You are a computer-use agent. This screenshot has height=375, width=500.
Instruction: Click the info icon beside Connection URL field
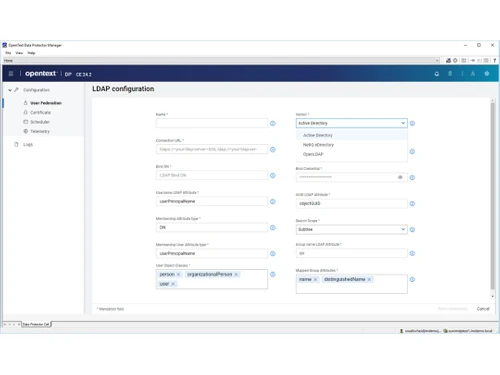[273, 149]
